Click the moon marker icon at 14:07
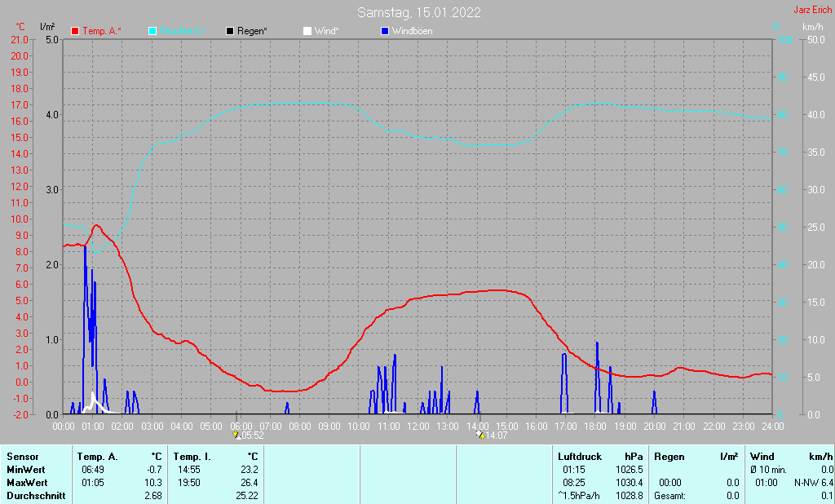The height and width of the screenshot is (504, 835). click(x=479, y=435)
